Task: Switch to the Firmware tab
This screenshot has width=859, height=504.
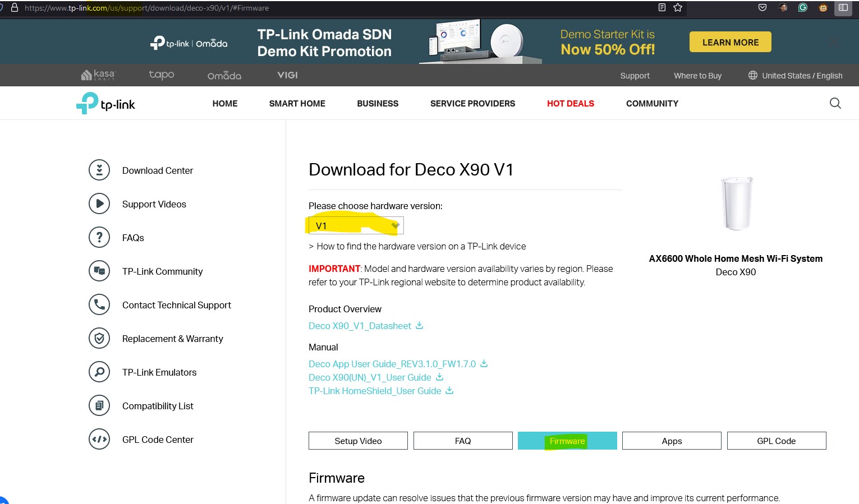Action: (567, 441)
